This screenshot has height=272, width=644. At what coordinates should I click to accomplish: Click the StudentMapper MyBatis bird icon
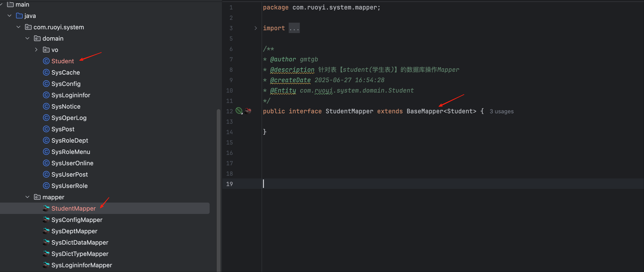click(x=46, y=208)
